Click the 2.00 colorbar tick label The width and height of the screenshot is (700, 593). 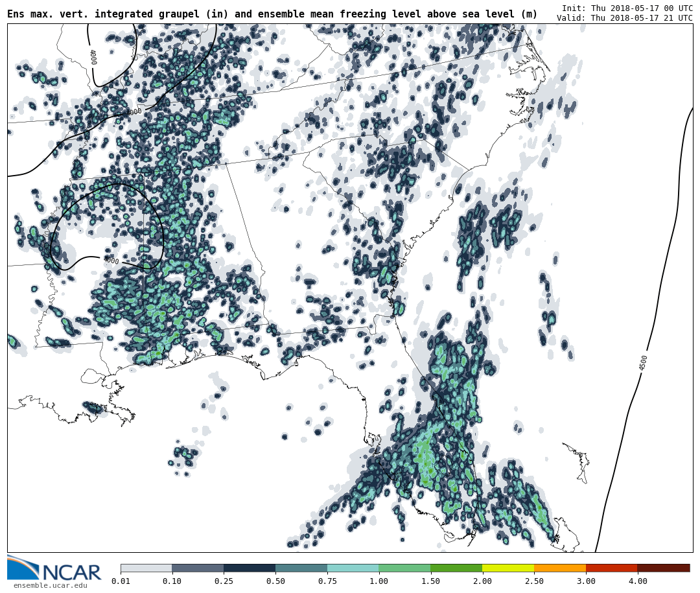tap(482, 581)
